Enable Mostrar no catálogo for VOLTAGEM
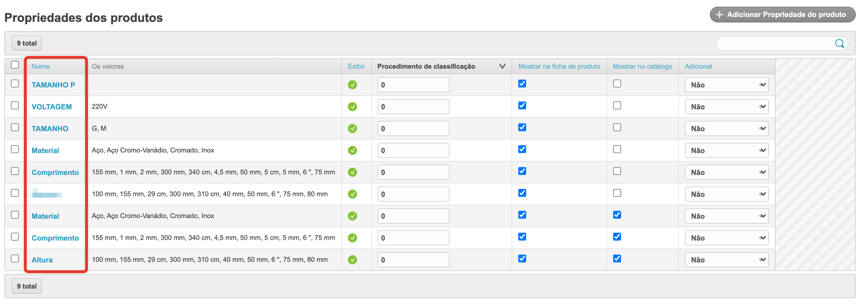The image size is (868, 308). [x=617, y=106]
